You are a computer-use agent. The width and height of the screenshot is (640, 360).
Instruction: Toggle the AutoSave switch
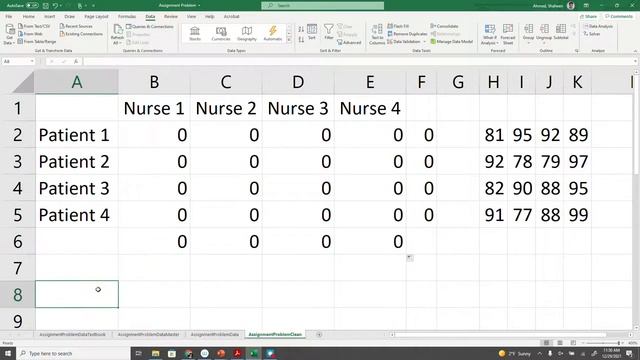pos(32,6)
